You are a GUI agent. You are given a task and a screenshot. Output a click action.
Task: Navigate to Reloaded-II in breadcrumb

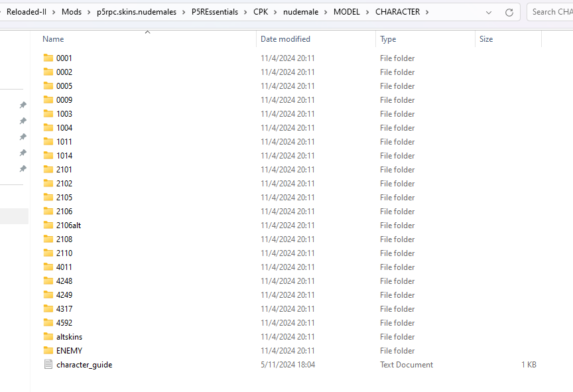click(x=27, y=12)
